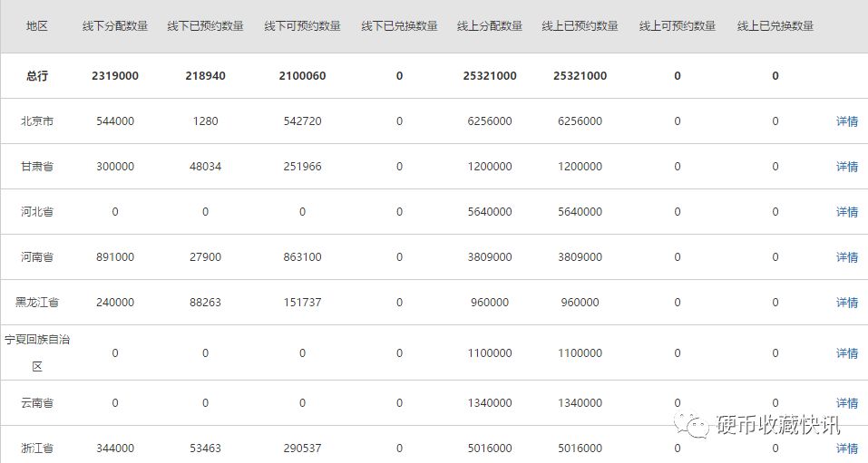Image resolution: width=868 pixels, height=463 pixels.
Task: Select the 甘肃省 region cell
Action: [37, 167]
